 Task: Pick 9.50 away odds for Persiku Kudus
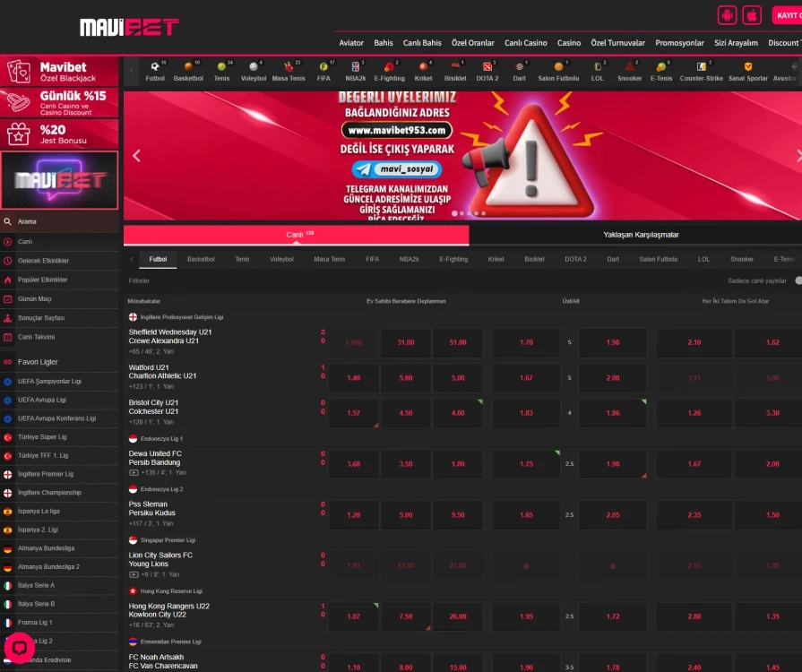tap(458, 515)
